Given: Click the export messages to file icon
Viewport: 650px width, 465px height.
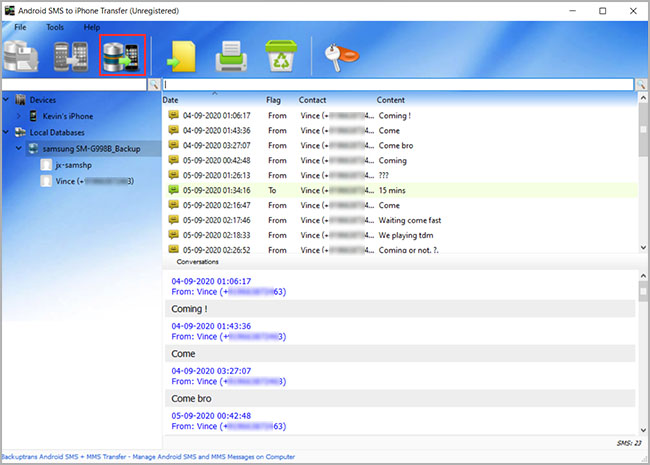Looking at the screenshot, I should [183, 57].
